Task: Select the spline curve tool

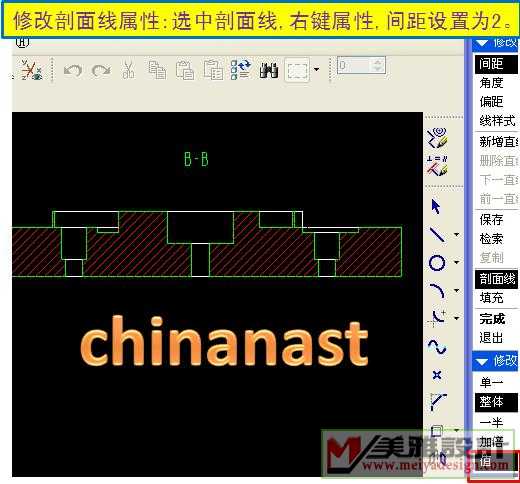Action: coord(437,347)
